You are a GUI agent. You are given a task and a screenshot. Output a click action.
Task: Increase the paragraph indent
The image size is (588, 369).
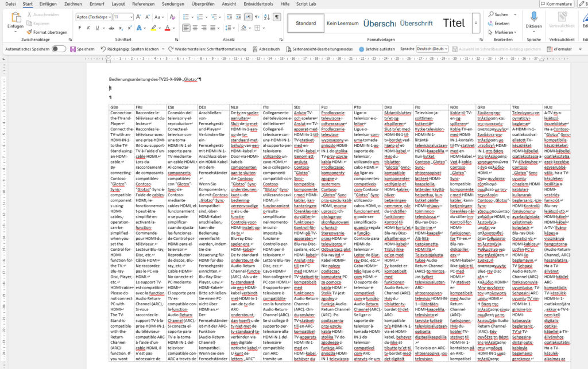click(238, 17)
